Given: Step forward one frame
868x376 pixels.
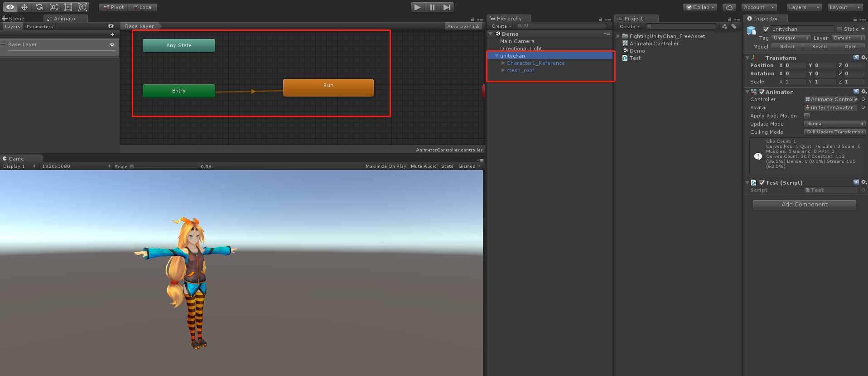Looking at the screenshot, I should click(x=447, y=7).
